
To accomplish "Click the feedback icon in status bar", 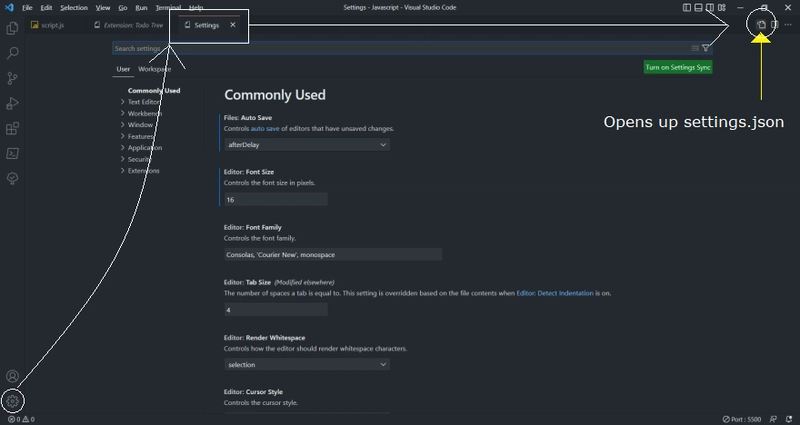I will click(773, 419).
